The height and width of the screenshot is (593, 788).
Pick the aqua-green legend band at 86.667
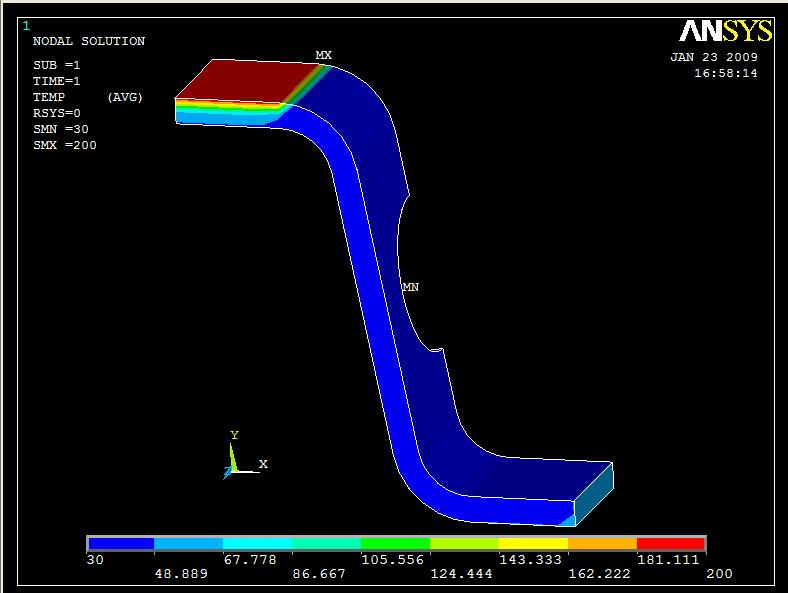click(327, 543)
